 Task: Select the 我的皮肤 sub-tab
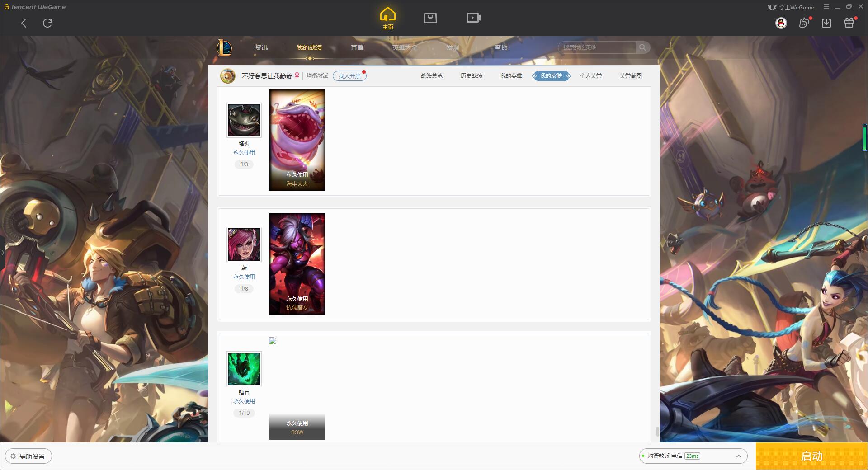[551, 76]
